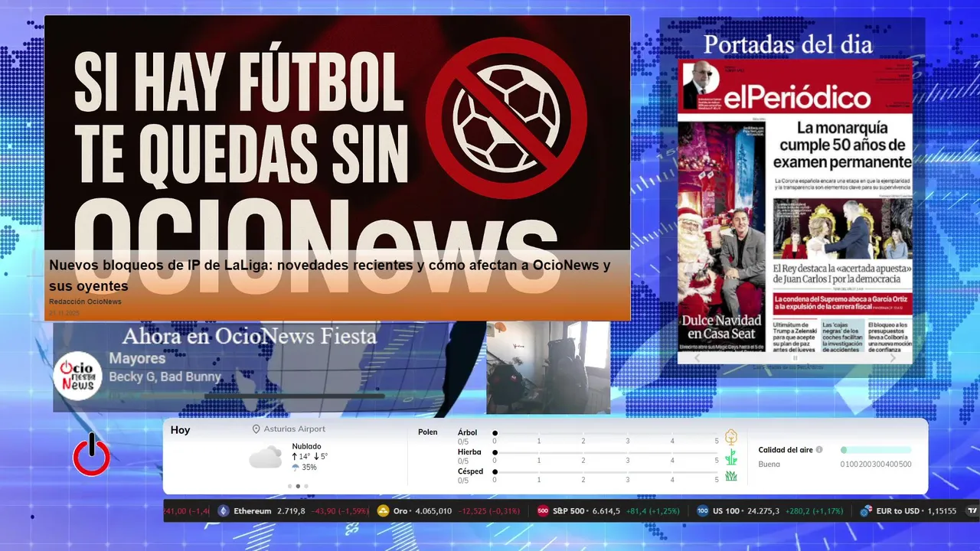Click the EUR to USD flag icon
This screenshot has width=980, height=551.
tap(867, 510)
